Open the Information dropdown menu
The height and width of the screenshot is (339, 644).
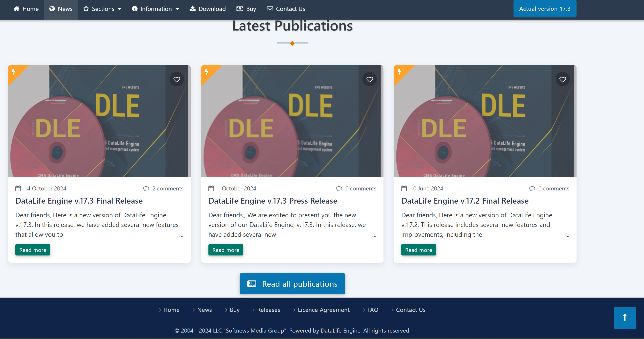155,9
